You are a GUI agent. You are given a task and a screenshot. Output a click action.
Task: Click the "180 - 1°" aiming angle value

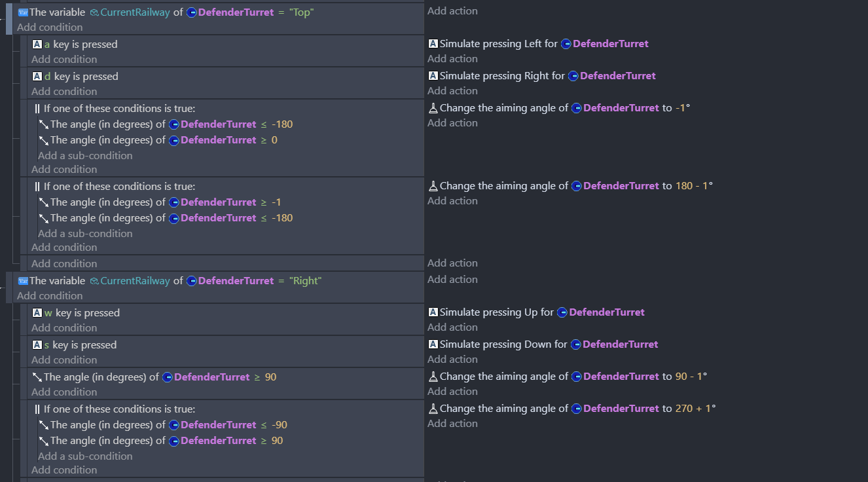694,186
